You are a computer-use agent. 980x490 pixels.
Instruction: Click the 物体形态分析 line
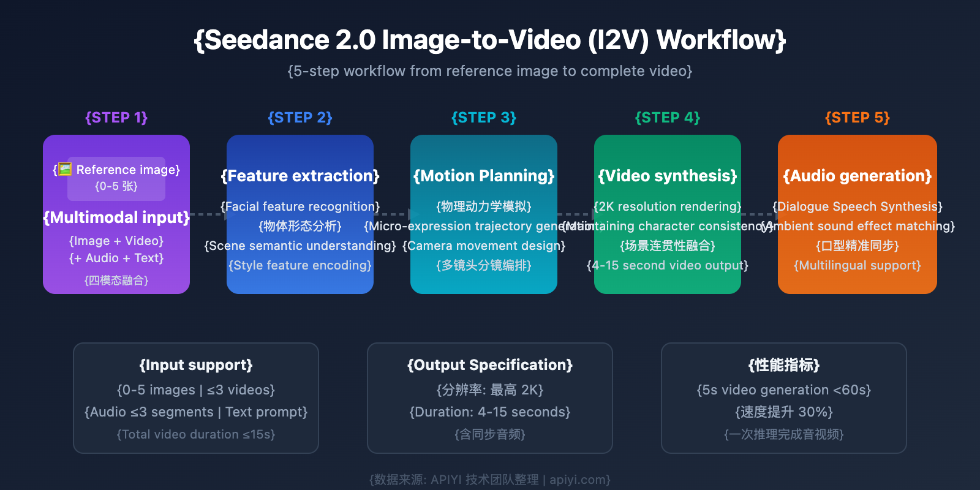tap(300, 226)
